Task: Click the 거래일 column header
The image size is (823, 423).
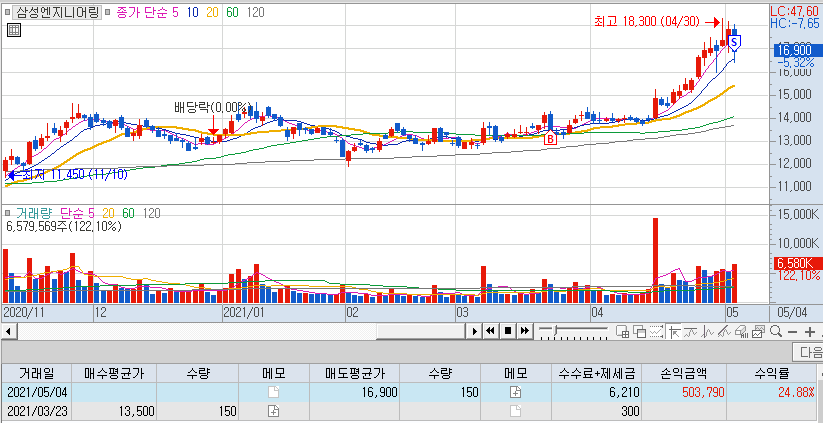Action: pyautogui.click(x=36, y=373)
